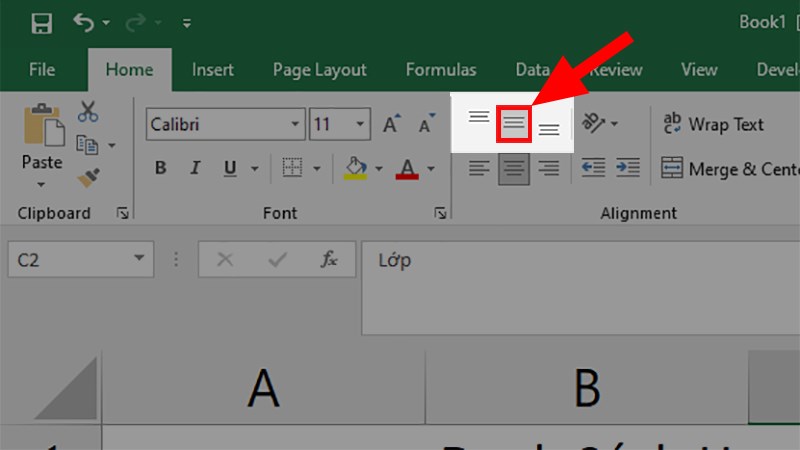The image size is (800, 450).
Task: Apply the yellow fill color bucket
Action: tap(356, 168)
